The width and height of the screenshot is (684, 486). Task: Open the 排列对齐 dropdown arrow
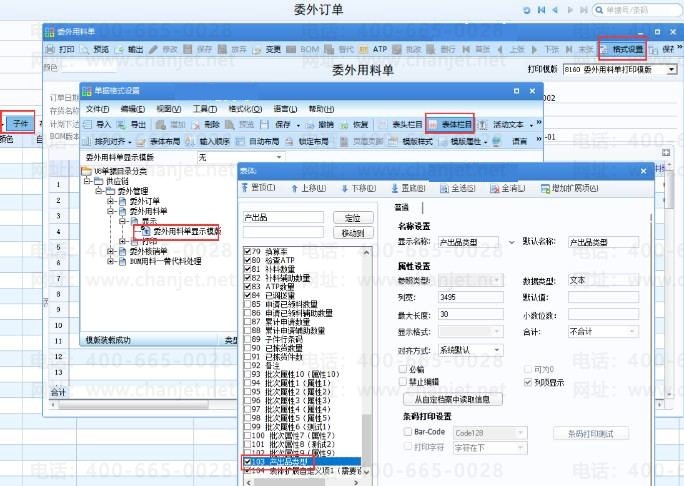click(130, 142)
